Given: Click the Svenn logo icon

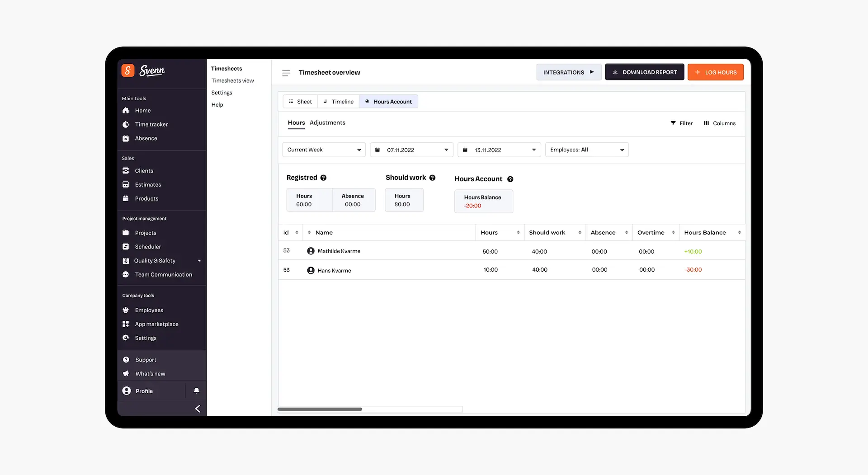Looking at the screenshot, I should (128, 71).
